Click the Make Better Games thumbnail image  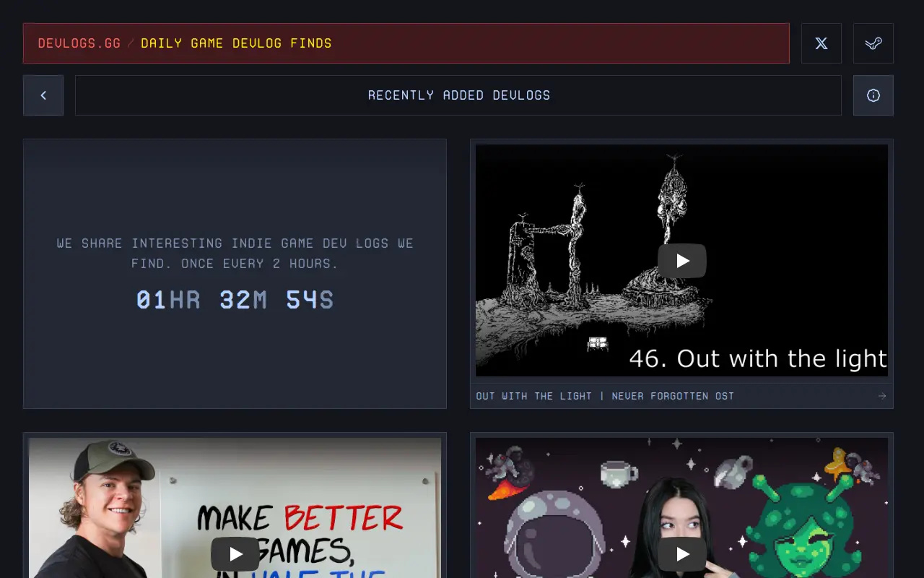tap(235, 508)
